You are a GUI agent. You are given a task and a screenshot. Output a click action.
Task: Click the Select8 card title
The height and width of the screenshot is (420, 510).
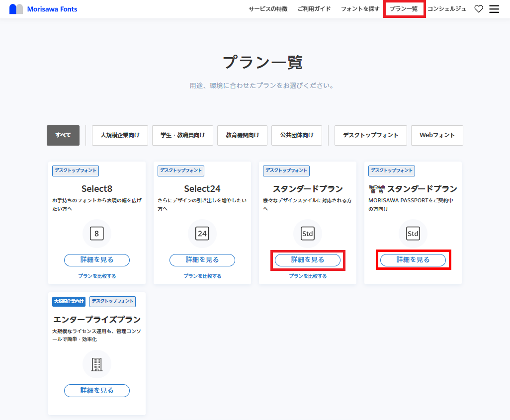click(x=97, y=189)
